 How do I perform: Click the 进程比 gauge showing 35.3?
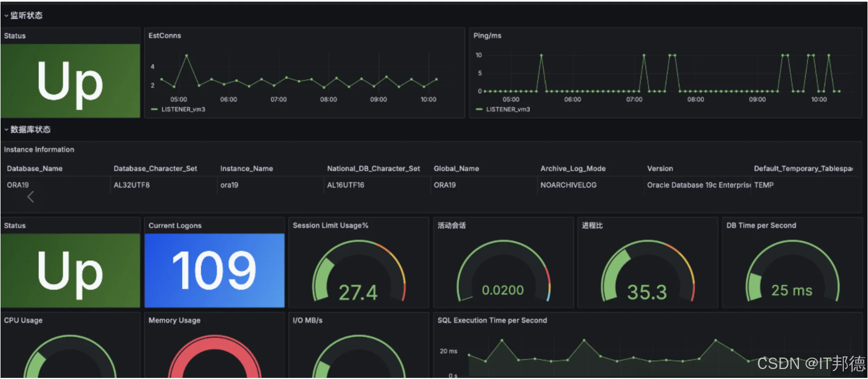pos(647,272)
